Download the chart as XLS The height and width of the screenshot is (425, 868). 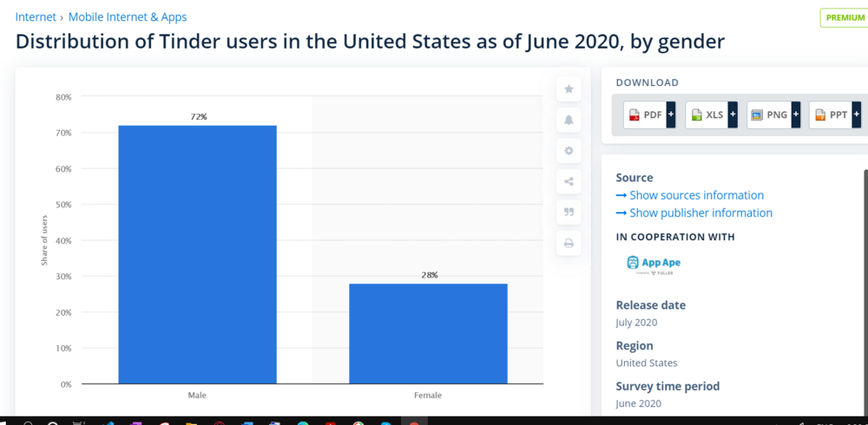(707, 114)
